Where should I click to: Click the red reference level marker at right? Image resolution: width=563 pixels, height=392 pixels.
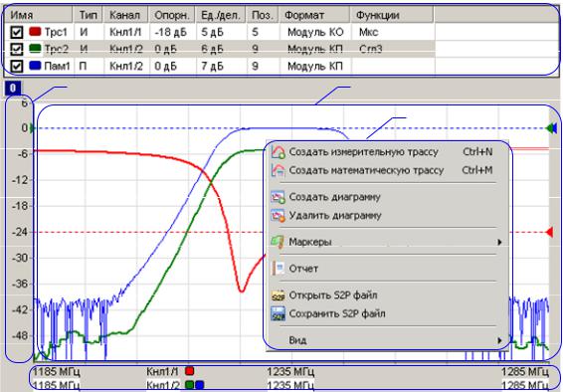(x=549, y=232)
